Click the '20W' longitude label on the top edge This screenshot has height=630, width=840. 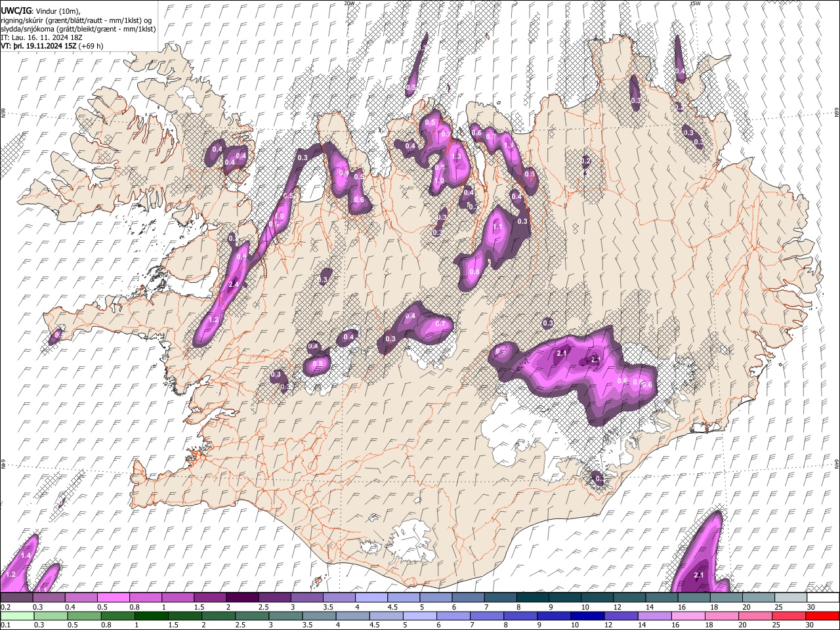(349, 3)
